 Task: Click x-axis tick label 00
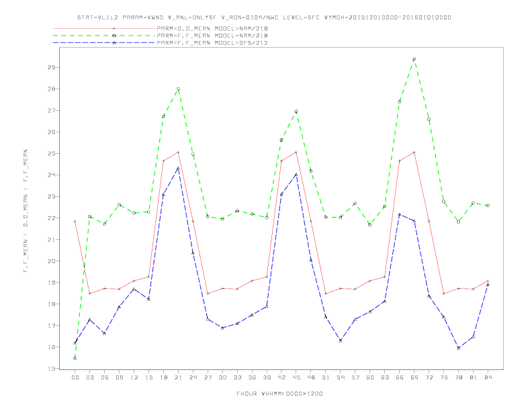pos(75,377)
